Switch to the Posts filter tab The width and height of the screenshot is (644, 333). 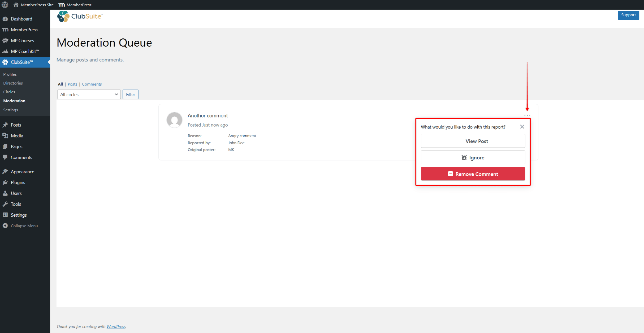(72, 84)
